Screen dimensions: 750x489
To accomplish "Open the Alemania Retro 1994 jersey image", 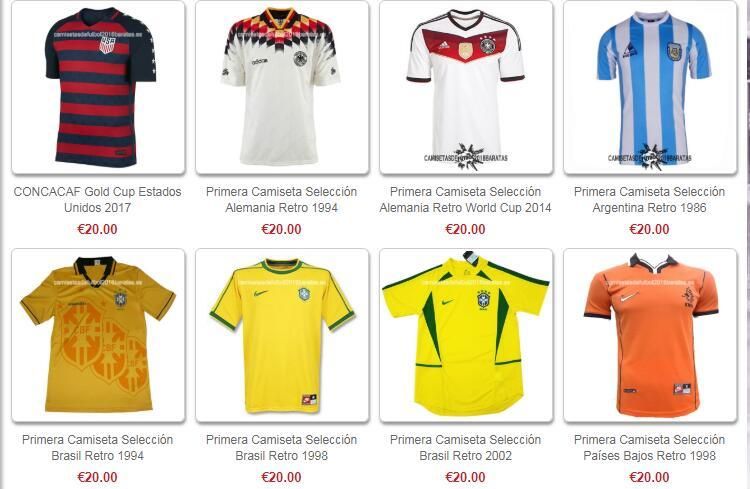I will pyautogui.click(x=282, y=87).
